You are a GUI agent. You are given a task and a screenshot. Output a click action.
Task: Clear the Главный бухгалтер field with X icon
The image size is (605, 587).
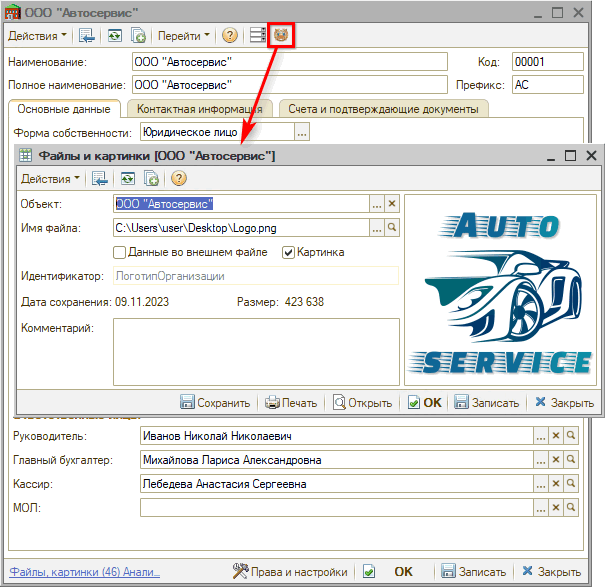click(556, 461)
